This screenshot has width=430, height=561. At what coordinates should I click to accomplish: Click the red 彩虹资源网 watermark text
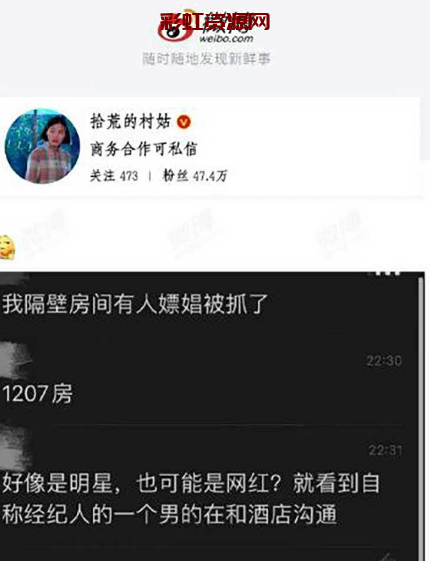click(215, 22)
